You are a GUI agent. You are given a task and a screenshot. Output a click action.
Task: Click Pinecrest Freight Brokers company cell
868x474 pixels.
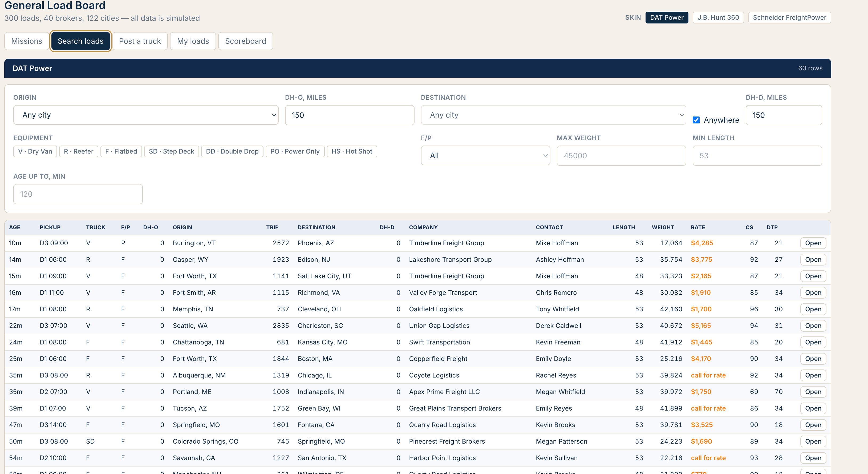pos(447,441)
